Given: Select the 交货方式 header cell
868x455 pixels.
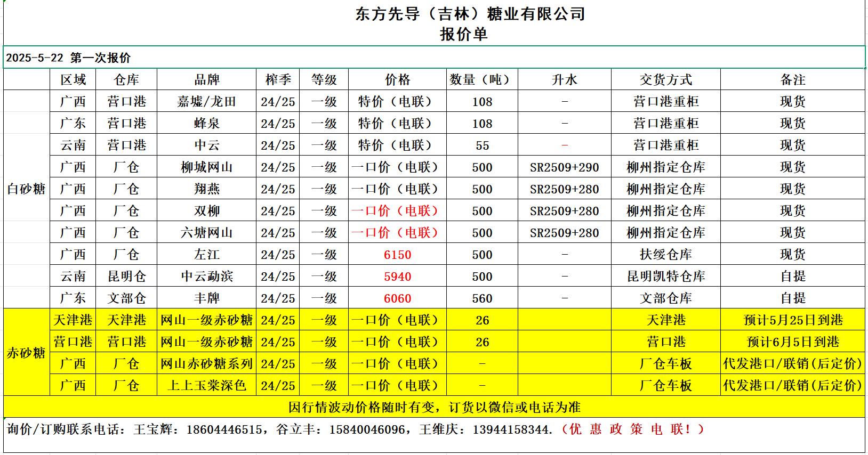Looking at the screenshot, I should pos(665,80).
